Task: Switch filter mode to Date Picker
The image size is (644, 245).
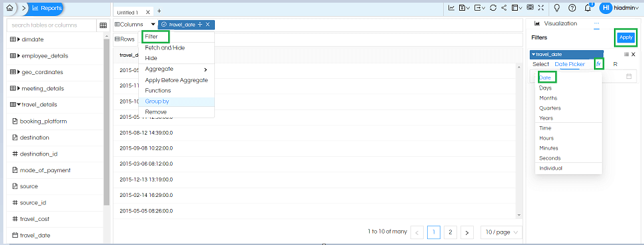Action: click(570, 64)
